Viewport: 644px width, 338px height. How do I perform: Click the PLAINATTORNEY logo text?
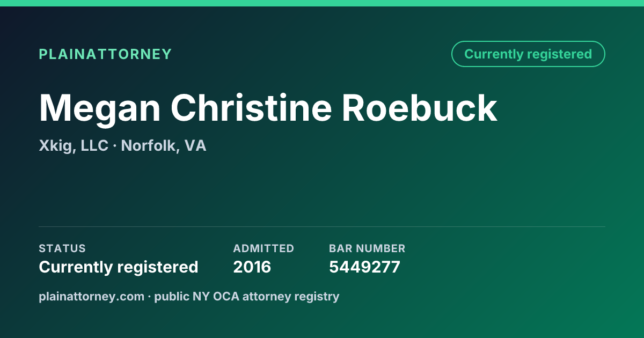(105, 54)
